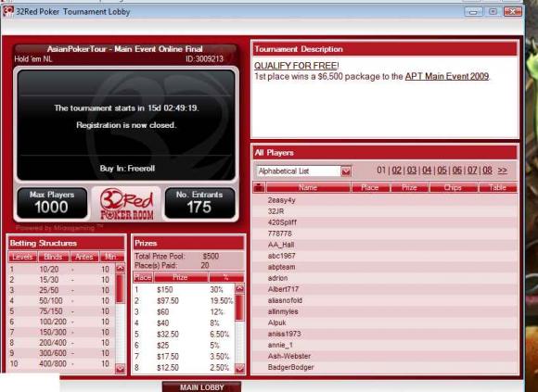Click the tournament ID:3009213 text
Image resolution: width=538 pixels, height=392 pixels.
coord(204,59)
